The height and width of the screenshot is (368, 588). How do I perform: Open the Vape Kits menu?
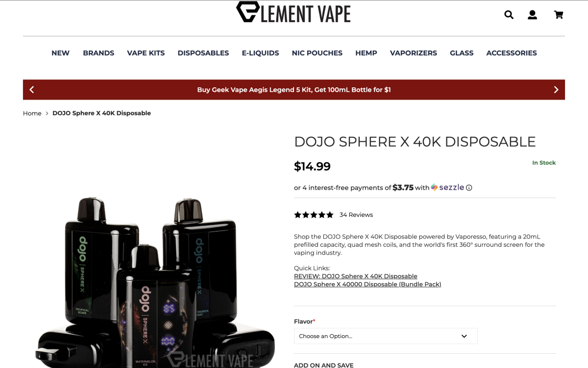tap(146, 53)
